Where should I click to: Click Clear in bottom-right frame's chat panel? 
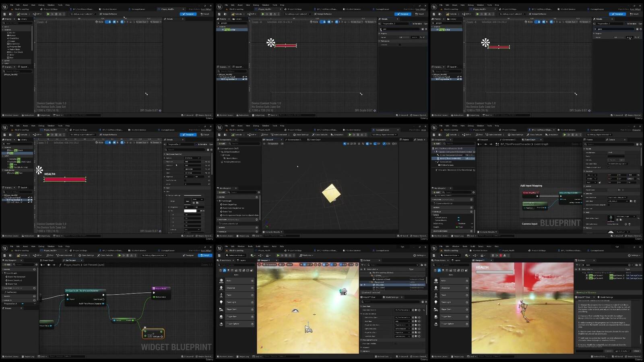636,351
